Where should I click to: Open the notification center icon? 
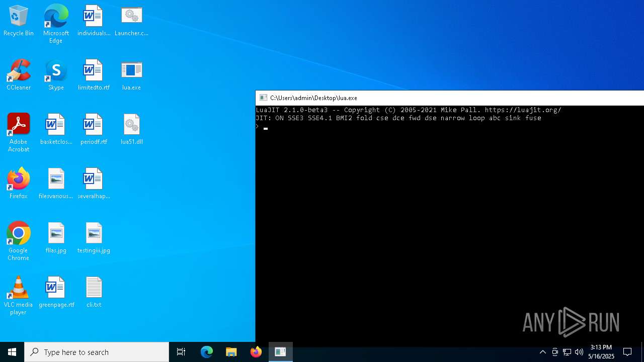[x=627, y=352]
